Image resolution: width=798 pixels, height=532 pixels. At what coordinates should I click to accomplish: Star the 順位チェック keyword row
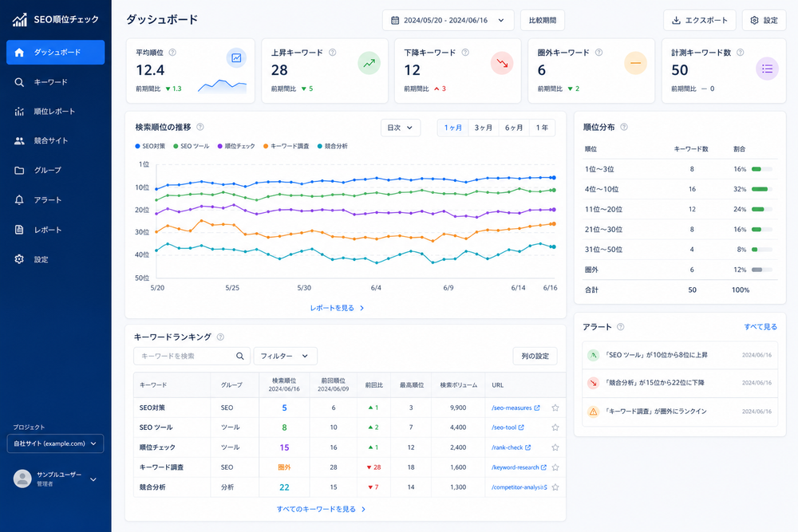coord(555,447)
